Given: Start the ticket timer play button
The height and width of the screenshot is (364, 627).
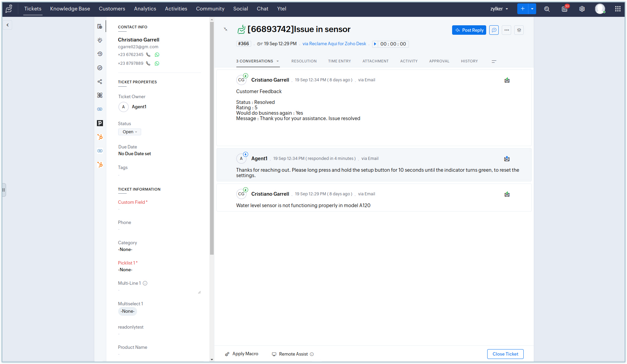Looking at the screenshot, I should click(x=375, y=44).
